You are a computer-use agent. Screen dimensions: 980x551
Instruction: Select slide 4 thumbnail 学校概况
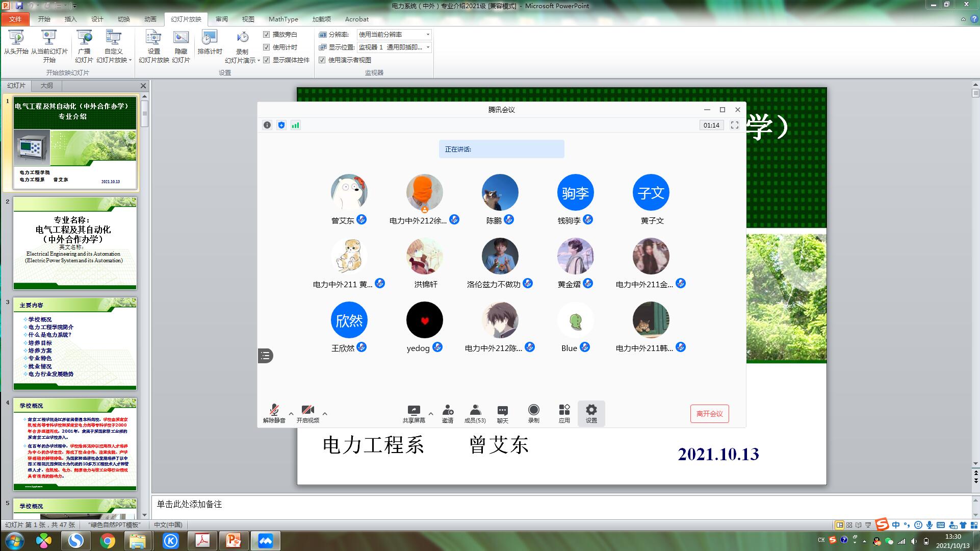pyautogui.click(x=75, y=444)
